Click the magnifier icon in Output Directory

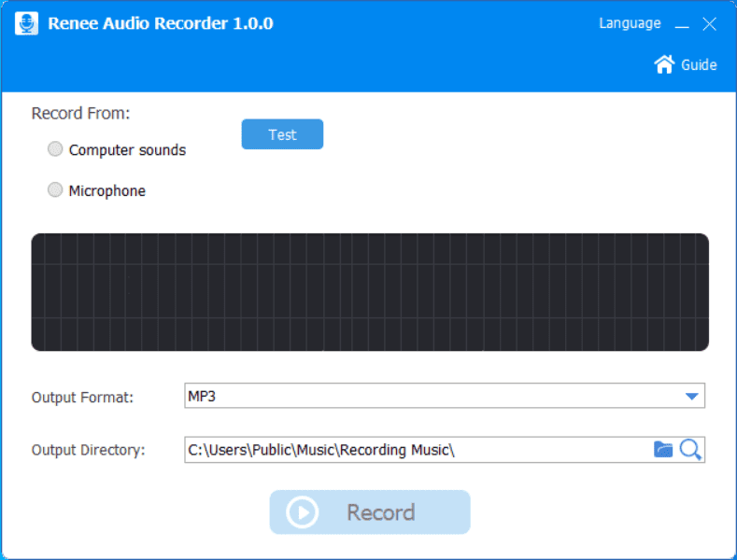690,450
